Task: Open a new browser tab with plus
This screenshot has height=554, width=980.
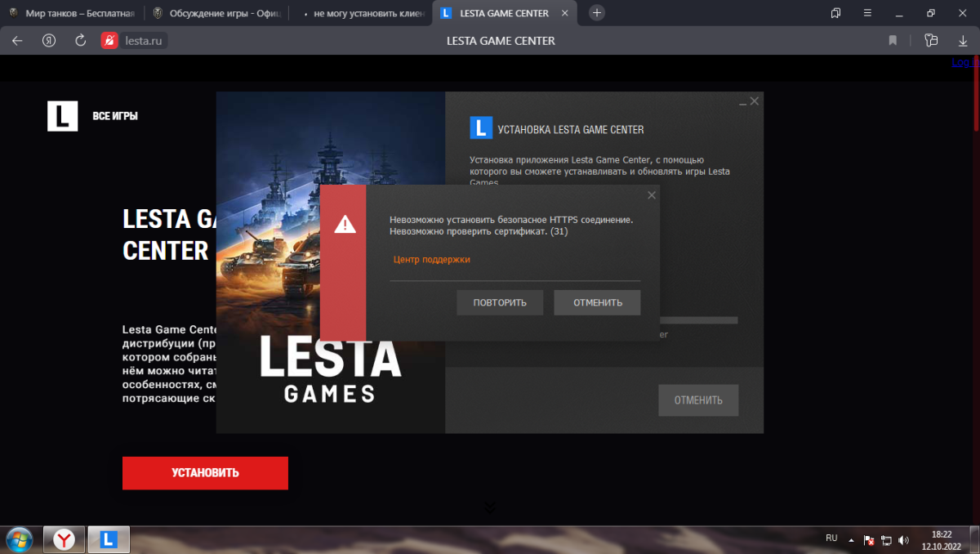Action: click(597, 13)
